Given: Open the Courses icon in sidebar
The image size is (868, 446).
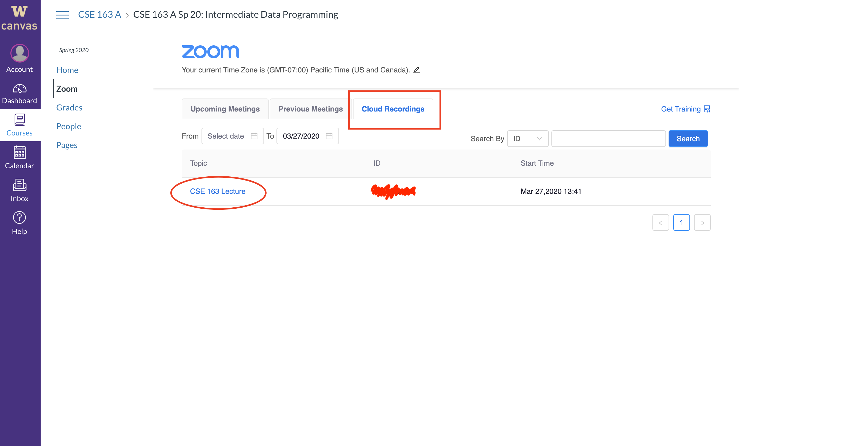Looking at the screenshot, I should pos(20,120).
